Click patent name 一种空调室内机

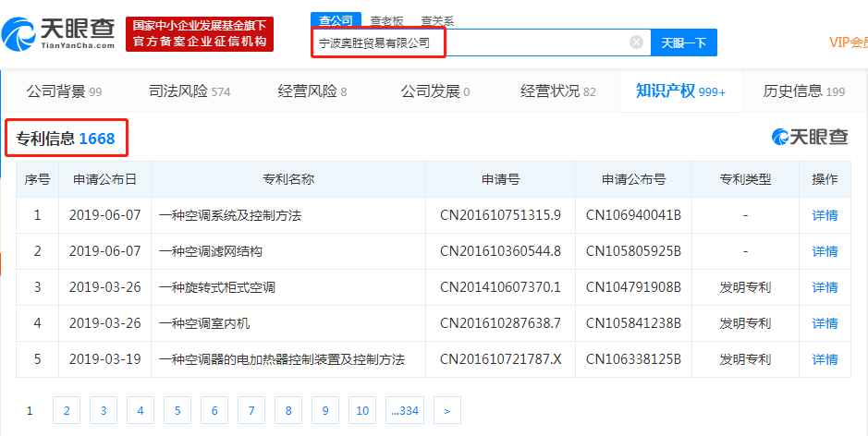coord(204,323)
